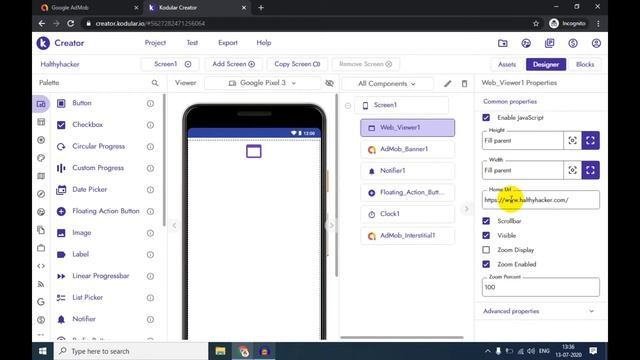Expand Advanced properties section
Viewport: 640px width, 360px height.
[x=539, y=311]
